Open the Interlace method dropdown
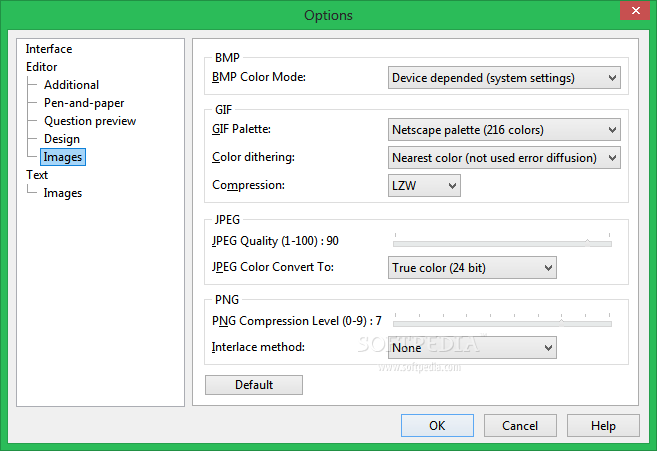The width and height of the screenshot is (657, 451). pyautogui.click(x=472, y=347)
